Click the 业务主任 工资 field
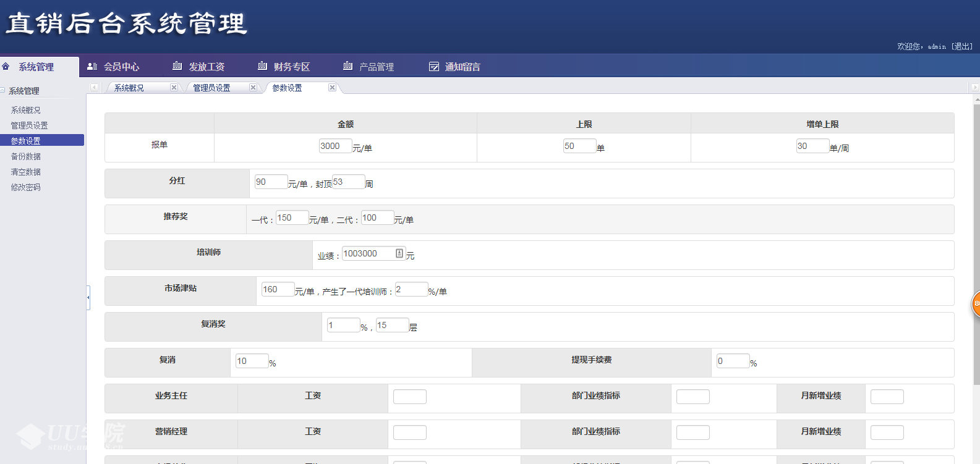Screen dimensions: 980x464 point(410,397)
